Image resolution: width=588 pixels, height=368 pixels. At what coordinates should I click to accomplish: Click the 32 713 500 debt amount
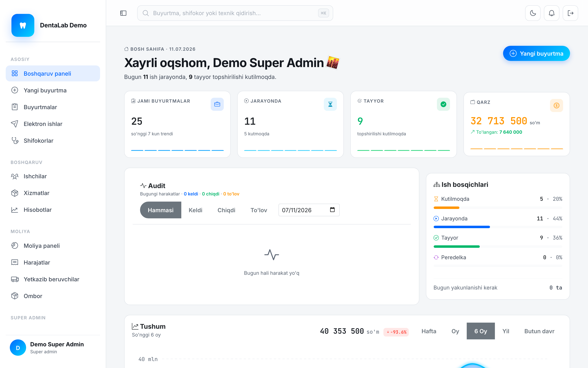click(x=499, y=121)
